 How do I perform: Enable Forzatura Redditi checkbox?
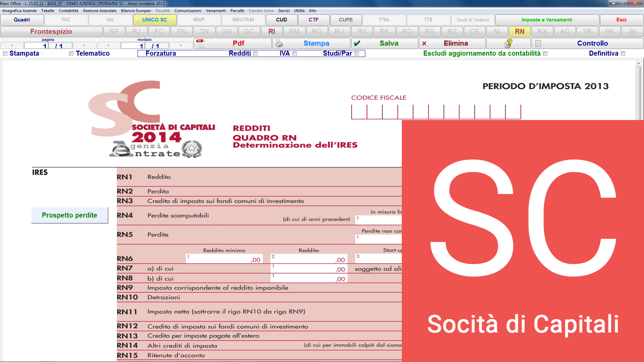click(256, 54)
